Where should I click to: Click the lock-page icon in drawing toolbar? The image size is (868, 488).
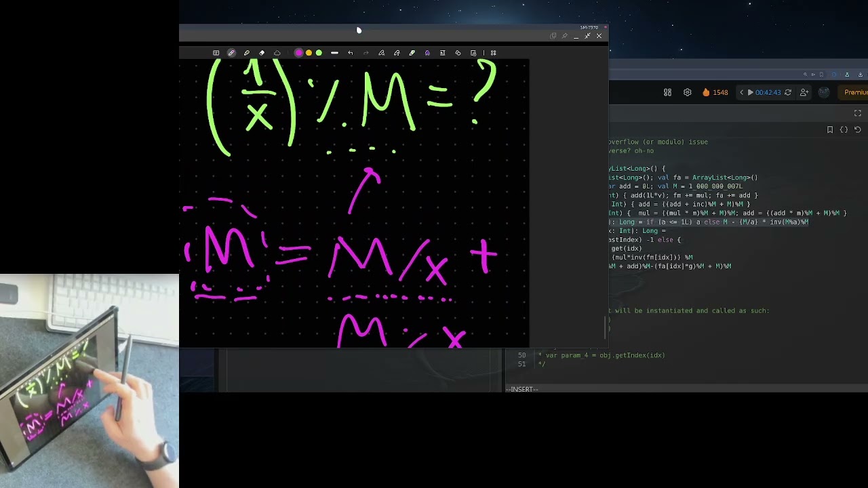(x=473, y=53)
